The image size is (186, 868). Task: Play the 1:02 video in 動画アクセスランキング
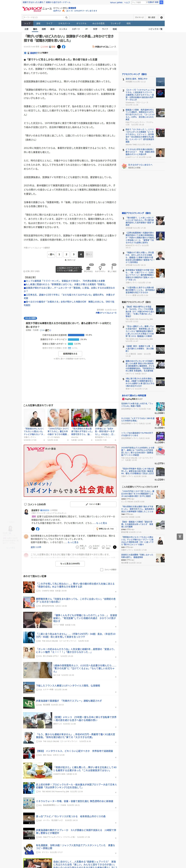160,310
